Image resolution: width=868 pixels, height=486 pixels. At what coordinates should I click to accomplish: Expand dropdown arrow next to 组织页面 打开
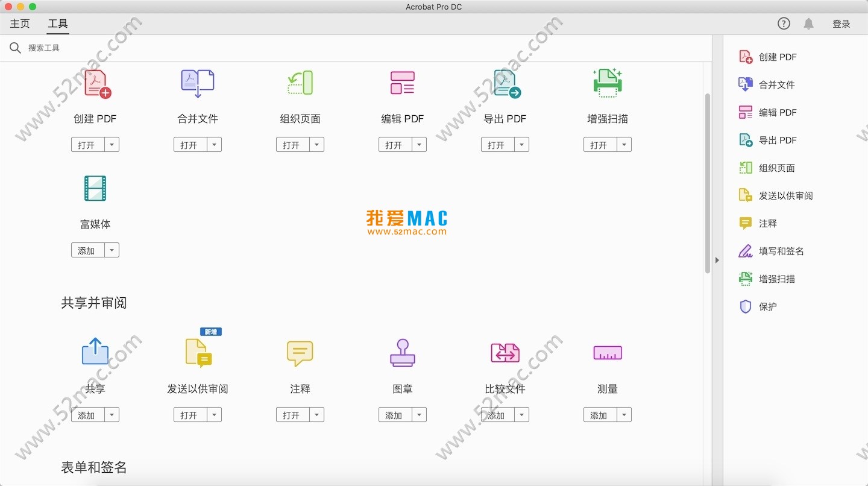click(x=317, y=145)
